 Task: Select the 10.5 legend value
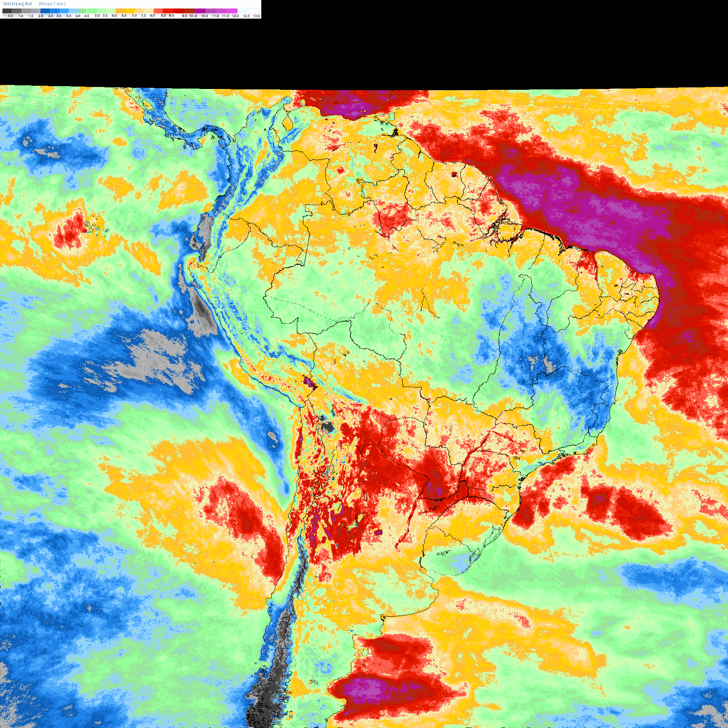[205, 16]
